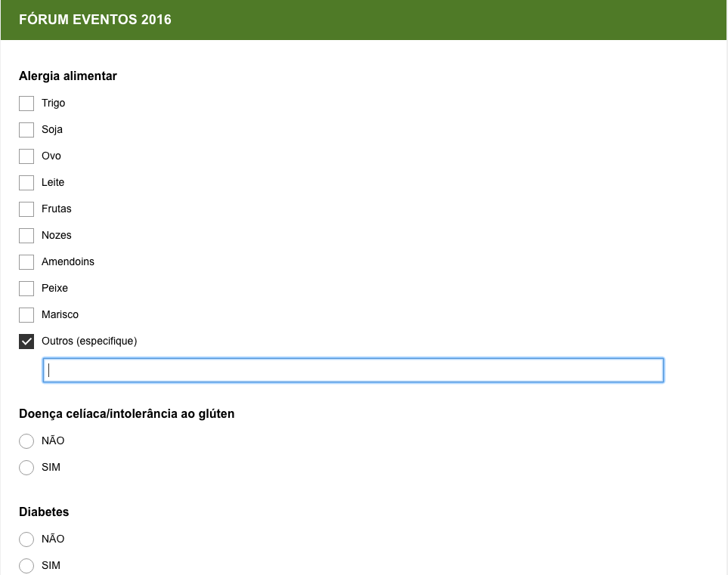The image size is (728, 575).
Task: Click the Diabetes question heading
Action: [44, 512]
